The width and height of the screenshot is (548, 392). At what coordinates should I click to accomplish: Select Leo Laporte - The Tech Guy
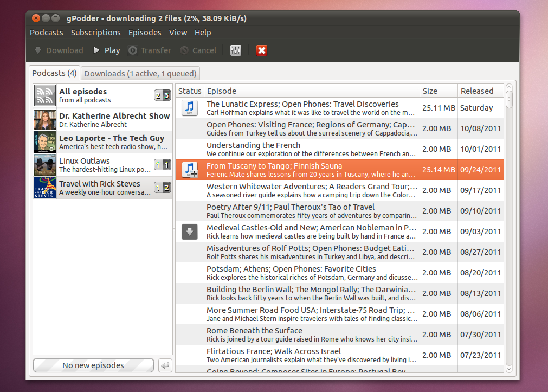coord(103,142)
